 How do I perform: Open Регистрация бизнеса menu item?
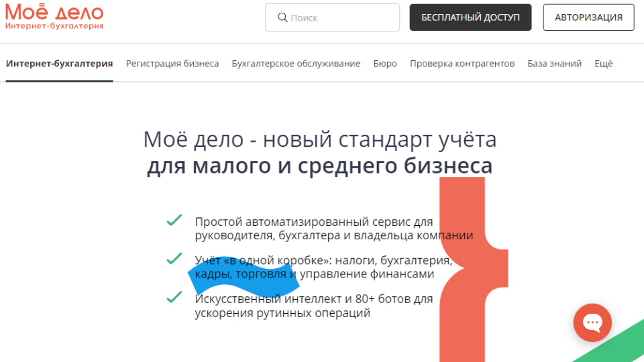[x=172, y=64]
